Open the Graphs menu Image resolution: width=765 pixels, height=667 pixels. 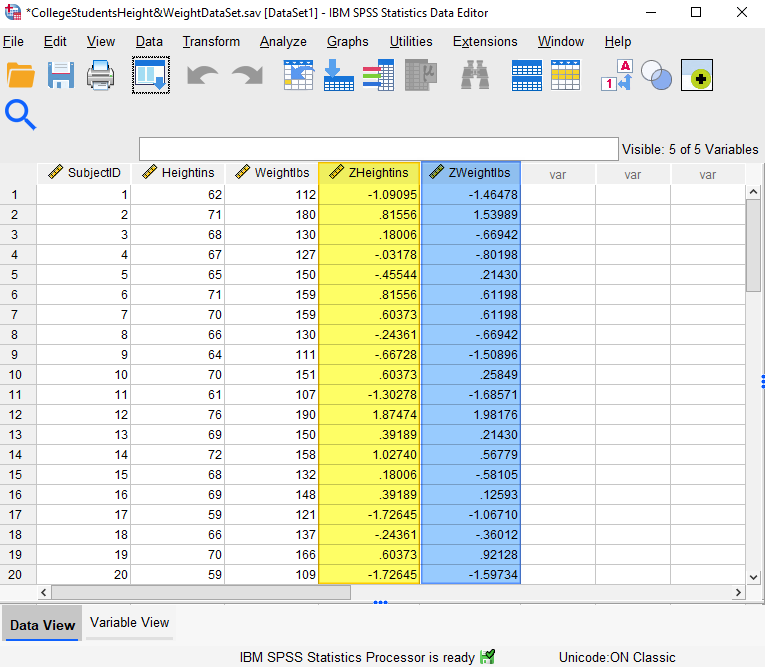pos(347,42)
